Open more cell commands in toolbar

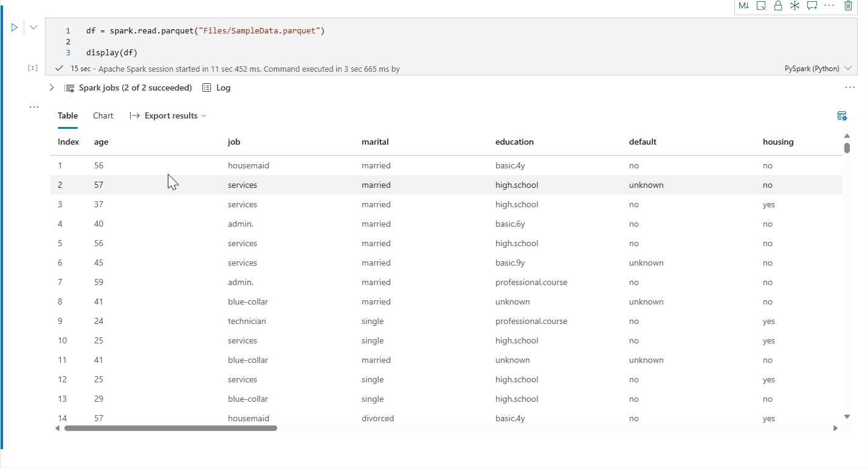(x=829, y=5)
